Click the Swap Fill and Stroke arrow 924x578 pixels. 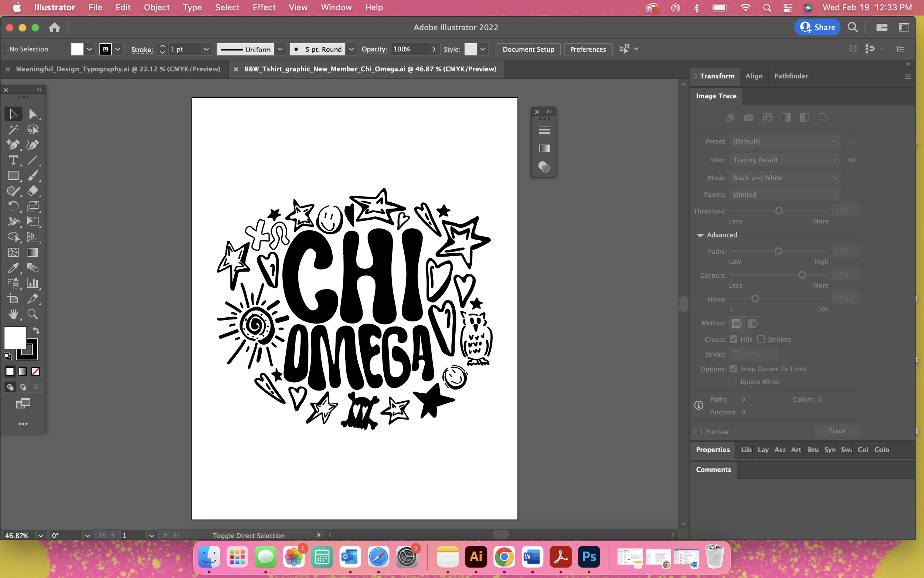click(x=36, y=330)
